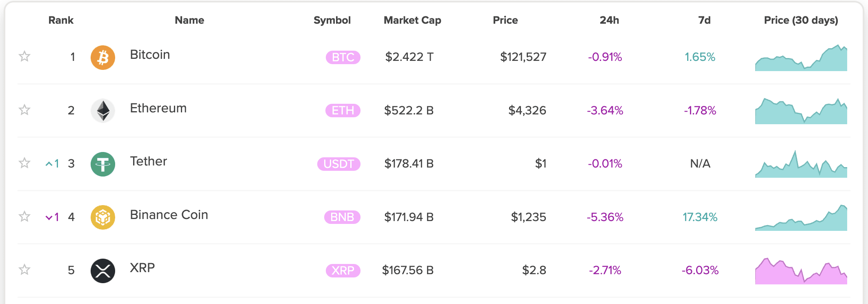Screen dimensions: 868x304
Task: Sort by the 7d change column
Action: pos(704,20)
